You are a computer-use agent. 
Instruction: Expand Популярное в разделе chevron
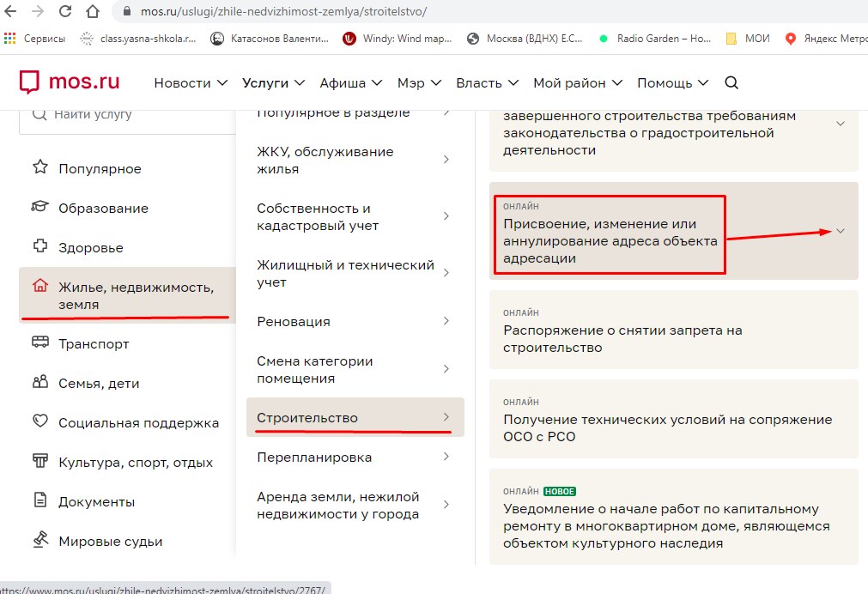point(446,112)
